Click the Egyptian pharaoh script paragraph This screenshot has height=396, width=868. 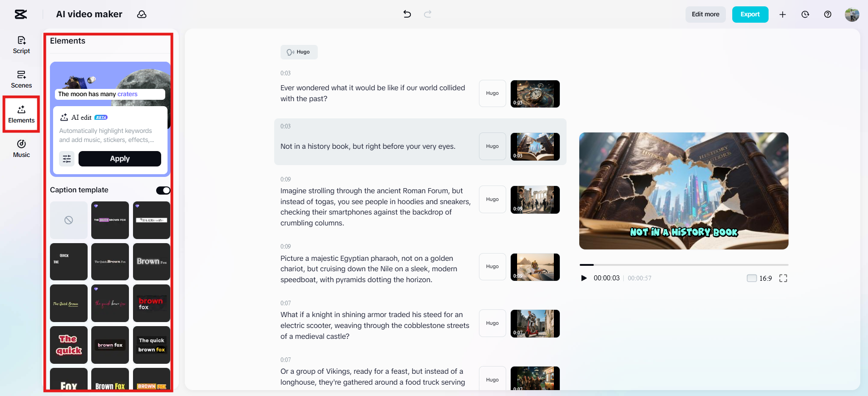(369, 269)
